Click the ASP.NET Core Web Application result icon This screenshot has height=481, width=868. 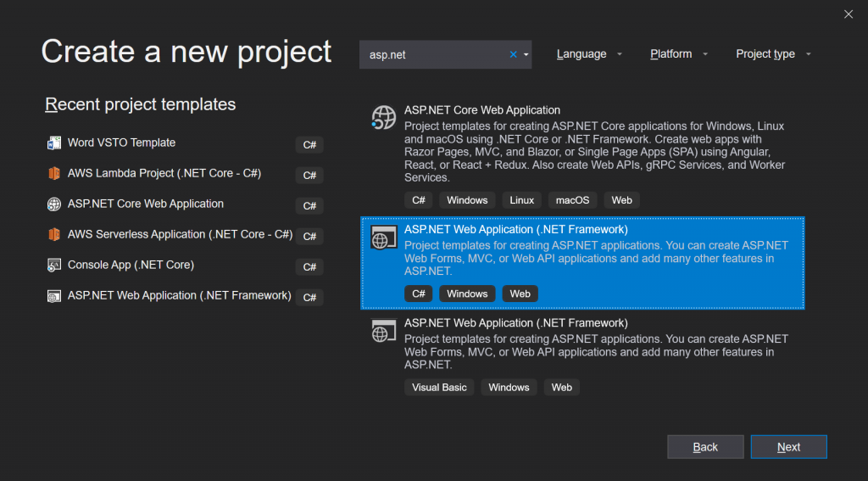point(384,117)
